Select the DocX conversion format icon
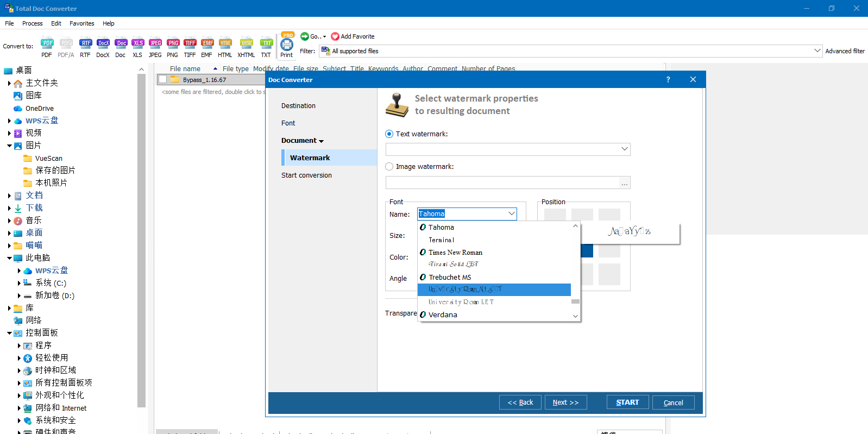Screen dimensions: 868x434 (x=103, y=44)
